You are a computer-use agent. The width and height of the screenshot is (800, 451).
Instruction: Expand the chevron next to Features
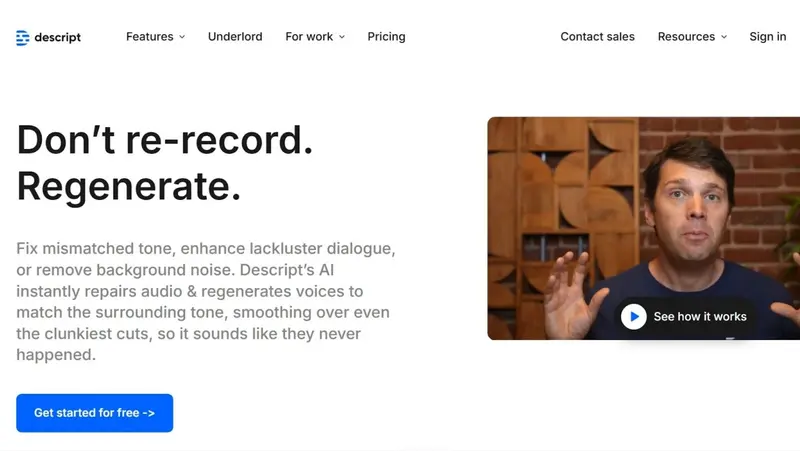(182, 37)
